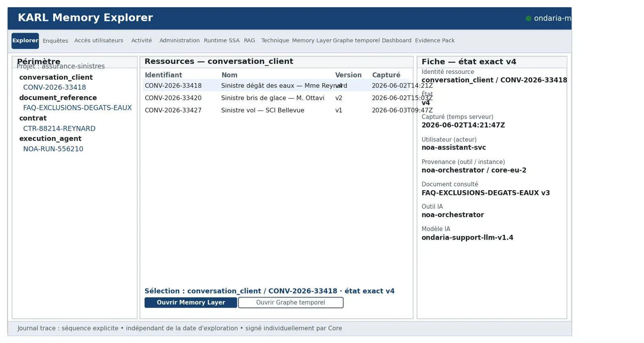The width and height of the screenshot is (644, 343).
Task: Click the Ouvrir Graphe temporel button
Action: (291, 302)
